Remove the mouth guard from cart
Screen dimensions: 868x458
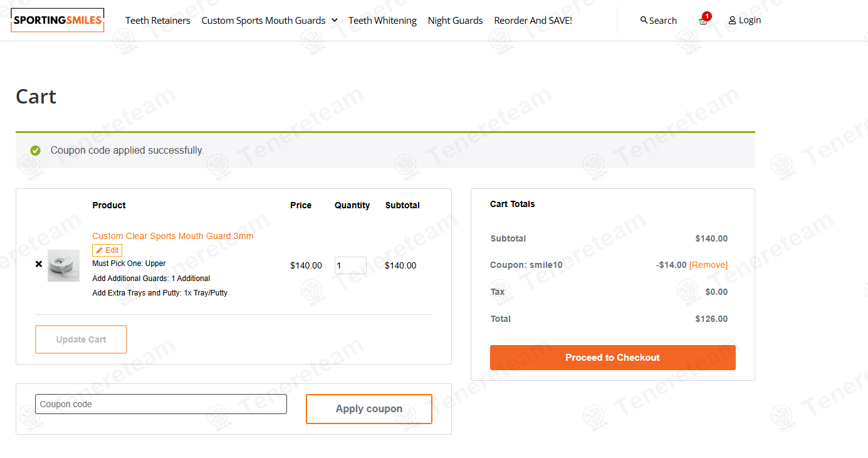(x=39, y=265)
